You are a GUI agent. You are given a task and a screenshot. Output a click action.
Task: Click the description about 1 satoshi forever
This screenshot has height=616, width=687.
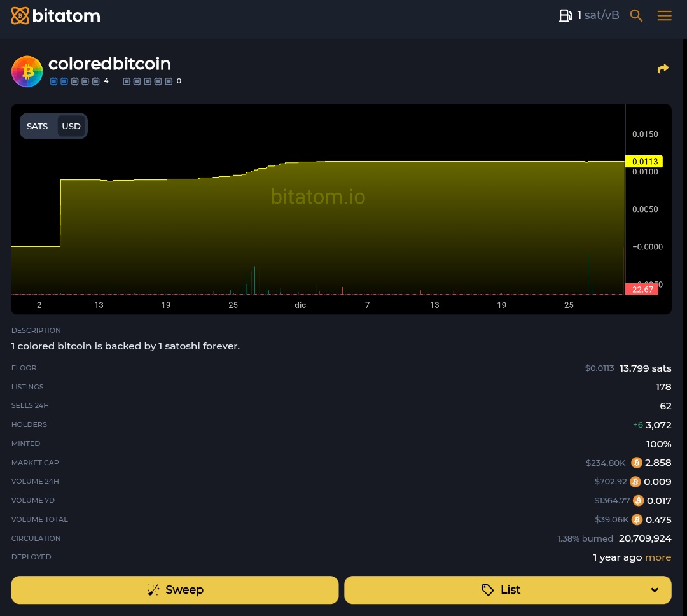click(x=125, y=346)
